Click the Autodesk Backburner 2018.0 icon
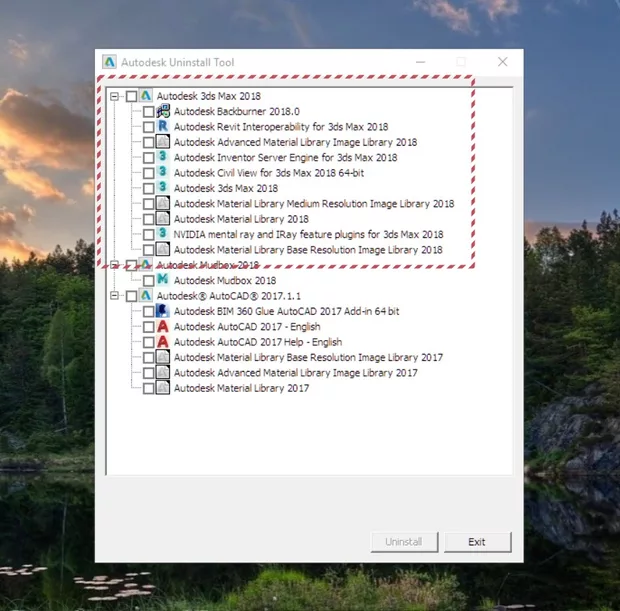Screen dimensions: 620x611 tap(163, 111)
